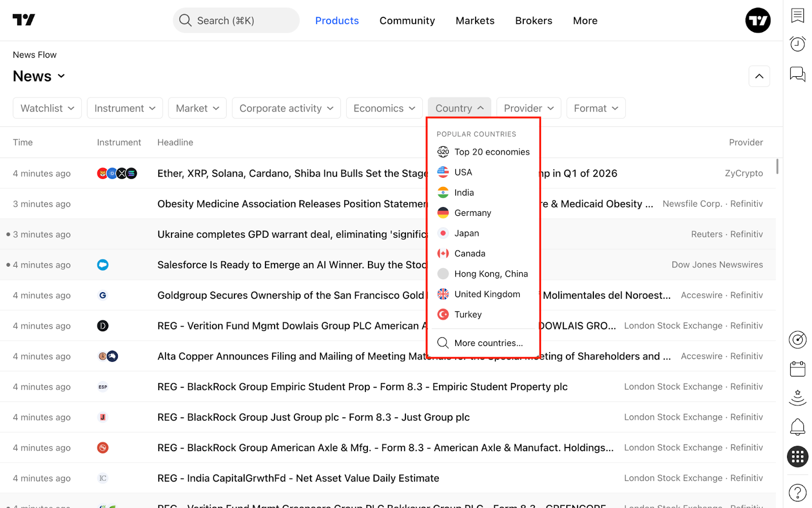Image resolution: width=812 pixels, height=508 pixels.
Task: Click the American Axle red instrument icon
Action: [103, 448]
